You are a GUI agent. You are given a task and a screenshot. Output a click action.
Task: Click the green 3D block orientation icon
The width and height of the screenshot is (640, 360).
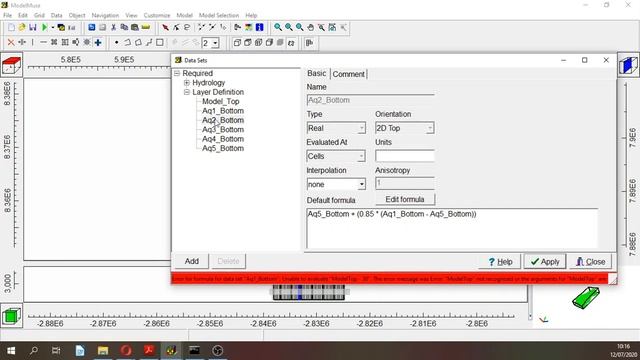coord(586,297)
